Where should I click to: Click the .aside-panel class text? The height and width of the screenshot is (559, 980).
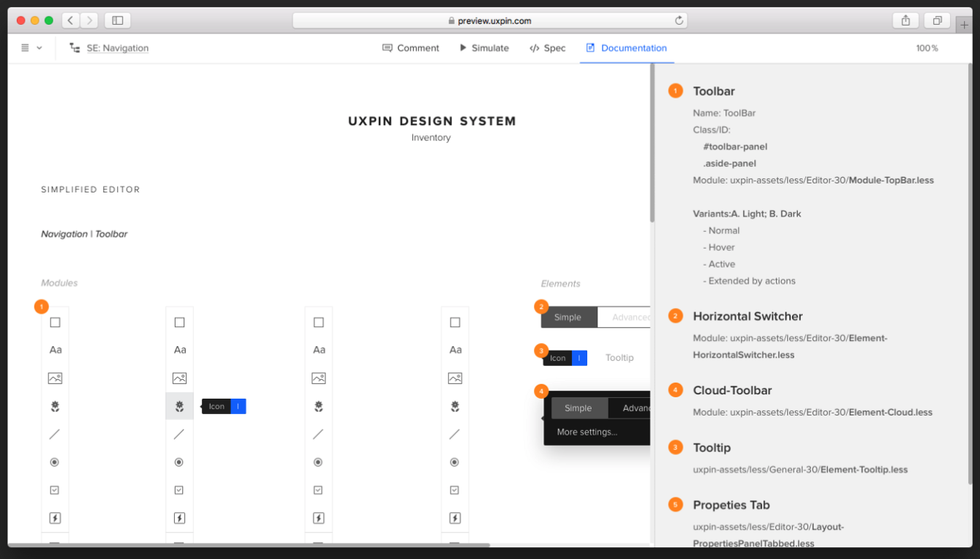tap(730, 163)
